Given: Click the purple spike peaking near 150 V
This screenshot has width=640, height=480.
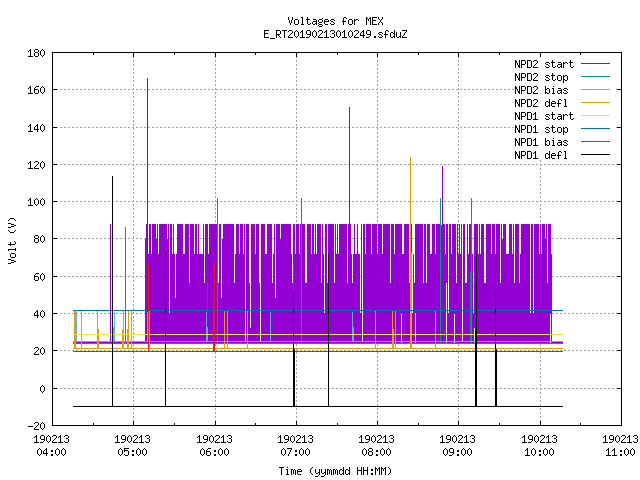Looking at the screenshot, I should 349,165.
